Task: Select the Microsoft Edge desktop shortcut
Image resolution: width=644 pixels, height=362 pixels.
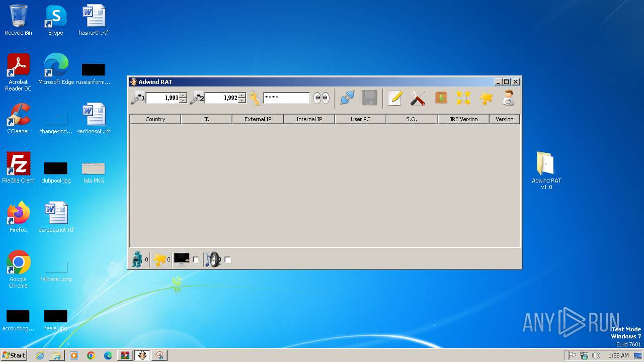Action: [x=56, y=69]
